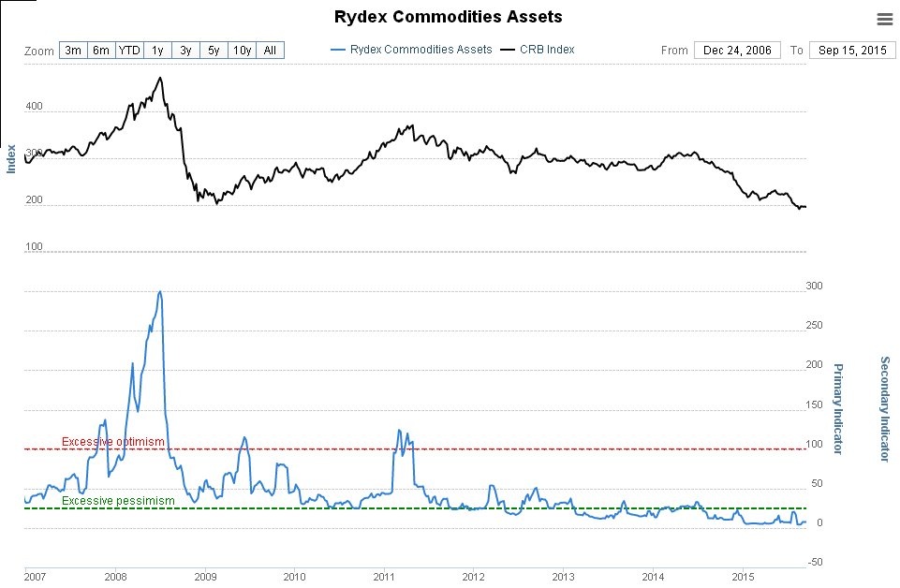
Task: Switch zoom to 10y
Action: pos(242,51)
